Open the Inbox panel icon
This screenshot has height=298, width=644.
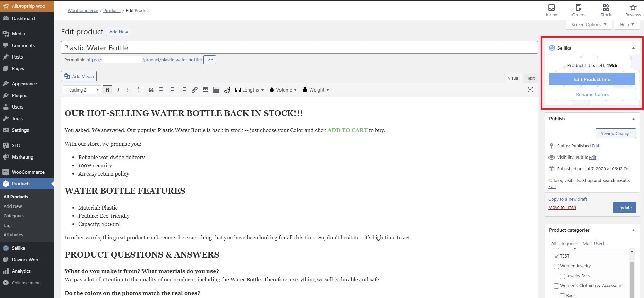point(551,10)
